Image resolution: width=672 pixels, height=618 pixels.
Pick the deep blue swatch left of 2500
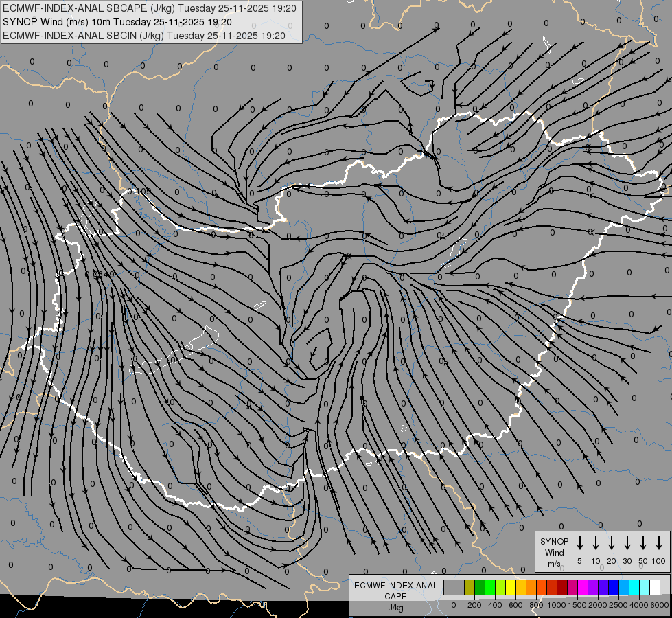[614, 587]
